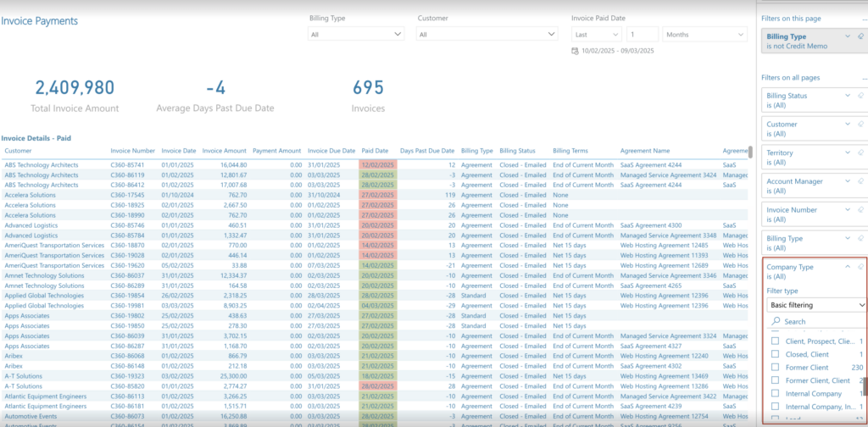Sort by the Billing Terms column header
The image size is (868, 427).
[570, 151]
